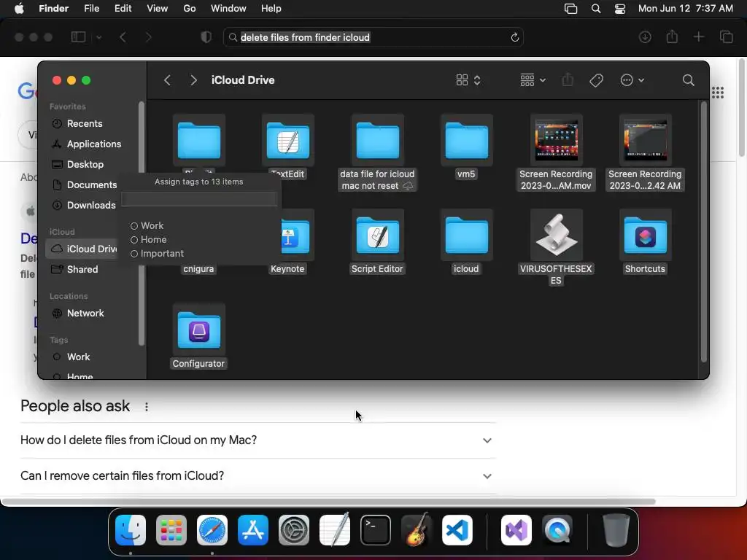Open Spotlight search in menu bar
Image resolution: width=747 pixels, height=560 pixels.
596,9
